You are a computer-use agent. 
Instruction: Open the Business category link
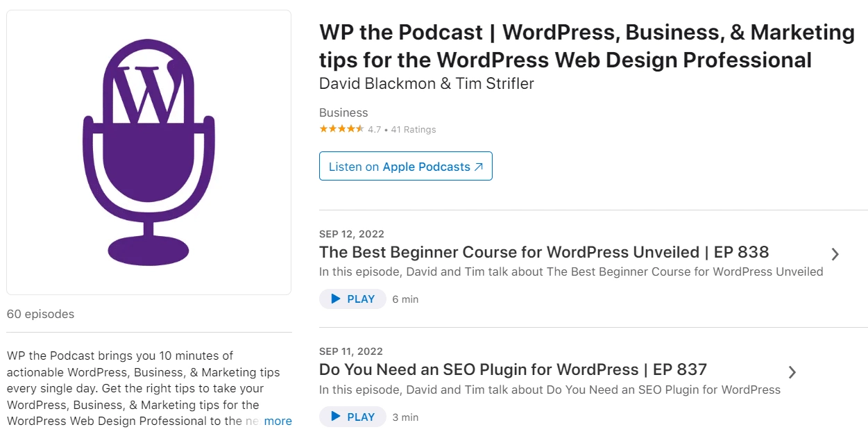coord(343,112)
